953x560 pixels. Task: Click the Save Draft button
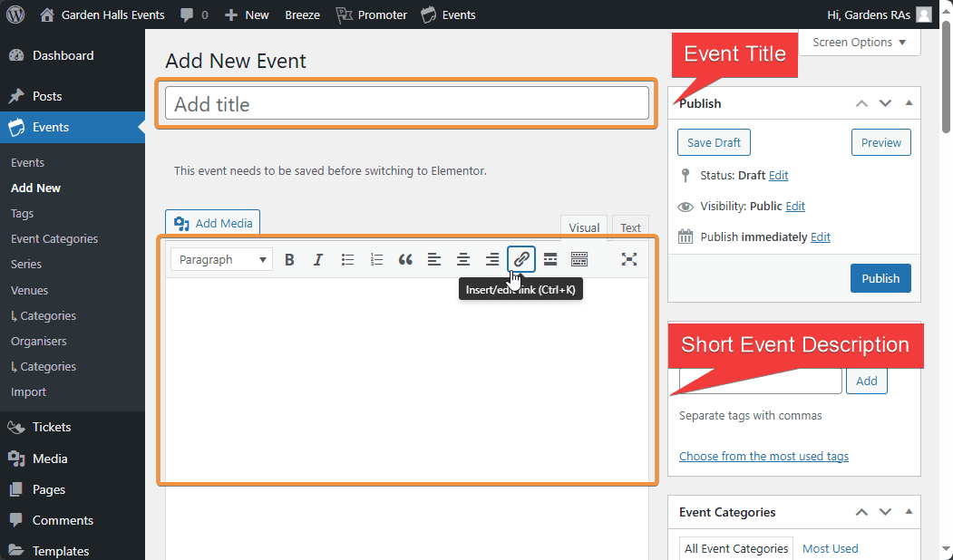714,143
